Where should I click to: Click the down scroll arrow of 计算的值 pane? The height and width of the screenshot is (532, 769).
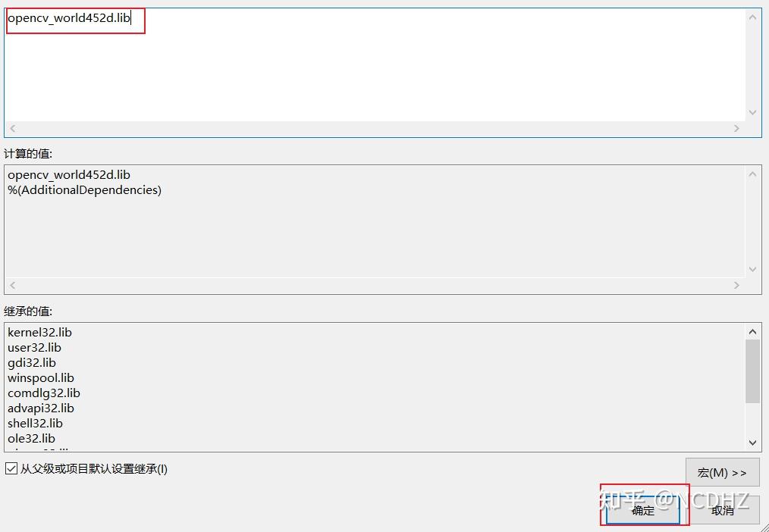click(752, 268)
